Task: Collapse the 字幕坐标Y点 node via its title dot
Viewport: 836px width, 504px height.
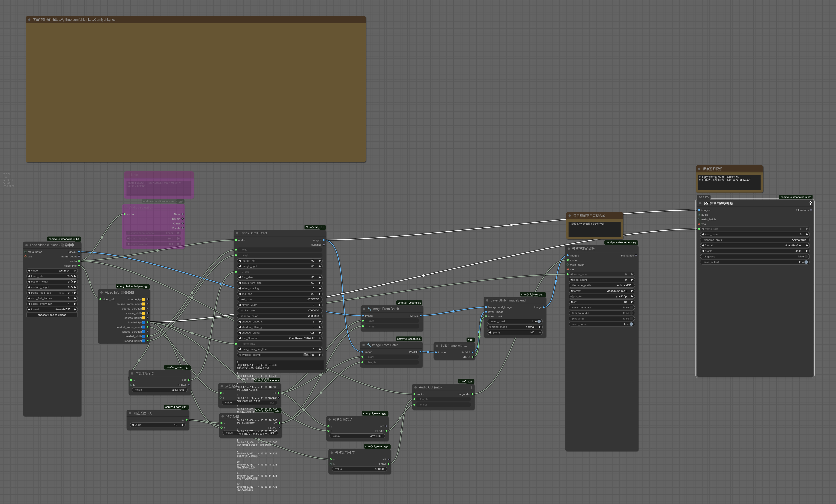Action: pyautogui.click(x=132, y=373)
